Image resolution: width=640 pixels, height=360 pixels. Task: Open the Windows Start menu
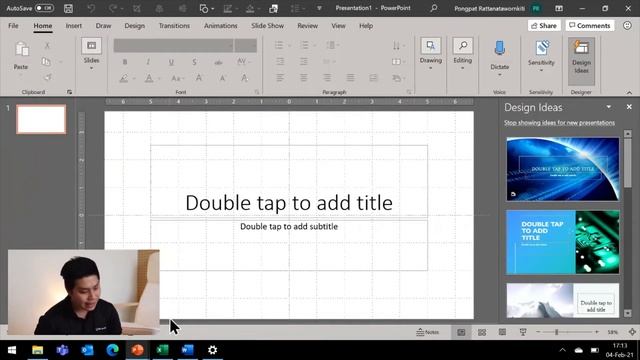pos(12,350)
